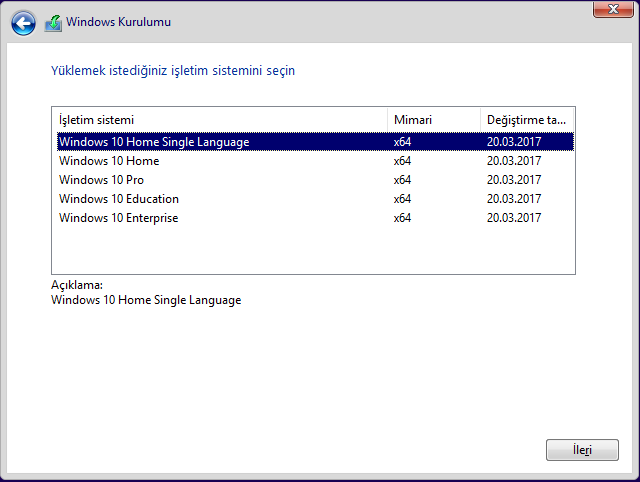Image resolution: width=640 pixels, height=482 pixels.
Task: Click the empty area below the OS list entries
Action: [312, 250]
